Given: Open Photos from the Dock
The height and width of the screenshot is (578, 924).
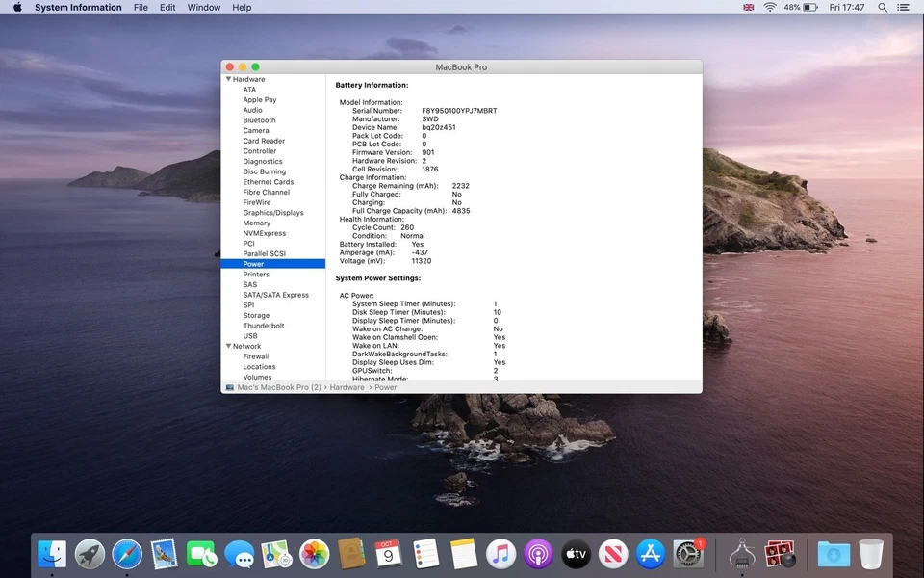Looking at the screenshot, I should [x=314, y=555].
